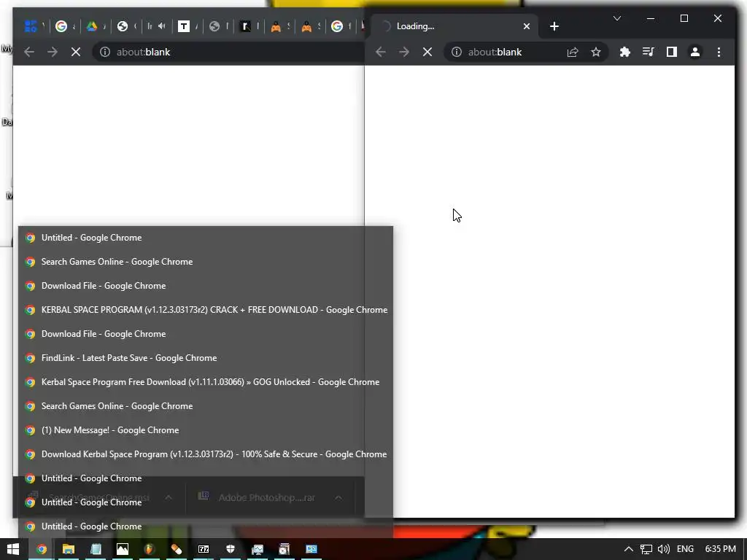Switch to (1) New Message! window

pos(206,430)
